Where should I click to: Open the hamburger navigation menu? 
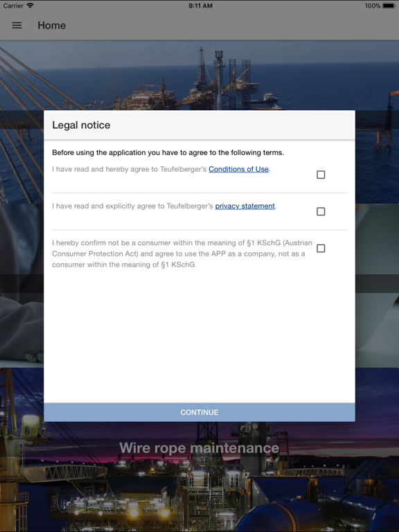(17, 26)
